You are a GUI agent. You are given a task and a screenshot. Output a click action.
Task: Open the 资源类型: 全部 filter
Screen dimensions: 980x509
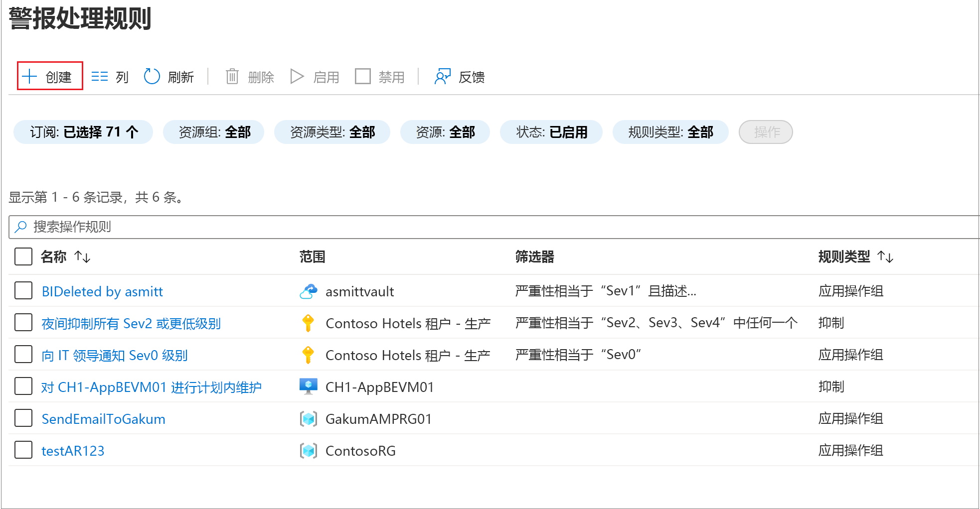click(x=332, y=132)
